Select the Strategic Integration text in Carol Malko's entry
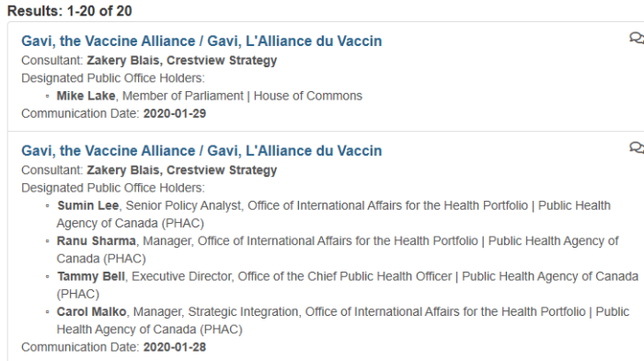This screenshot has height=361, width=644. pyautogui.click(x=243, y=311)
